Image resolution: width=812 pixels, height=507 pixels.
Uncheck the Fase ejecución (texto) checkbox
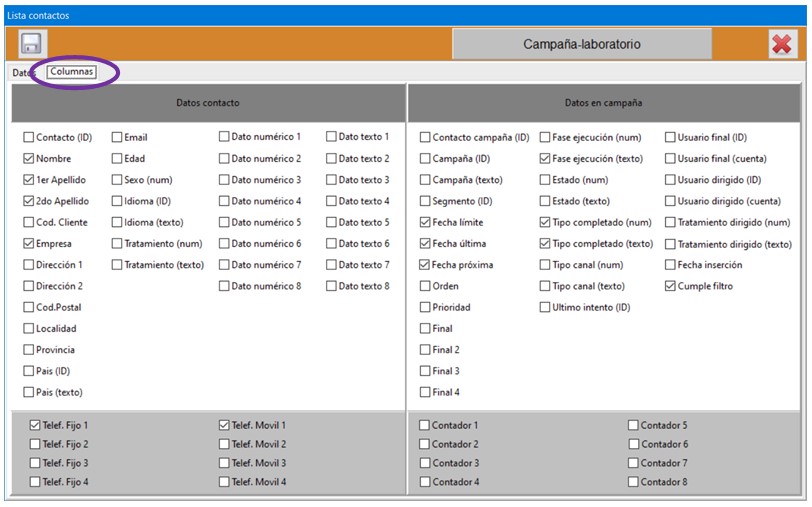pyautogui.click(x=545, y=158)
